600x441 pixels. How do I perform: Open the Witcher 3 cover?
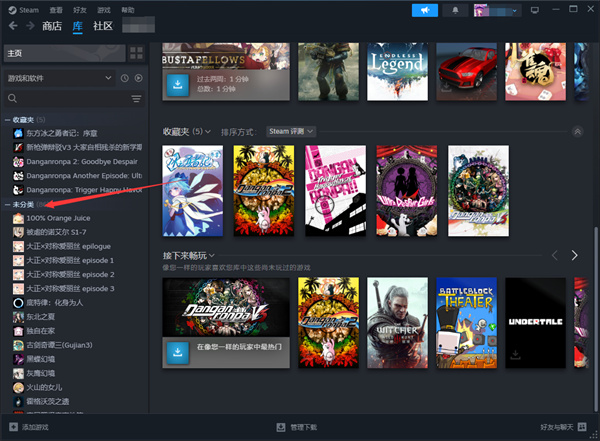[x=398, y=323]
